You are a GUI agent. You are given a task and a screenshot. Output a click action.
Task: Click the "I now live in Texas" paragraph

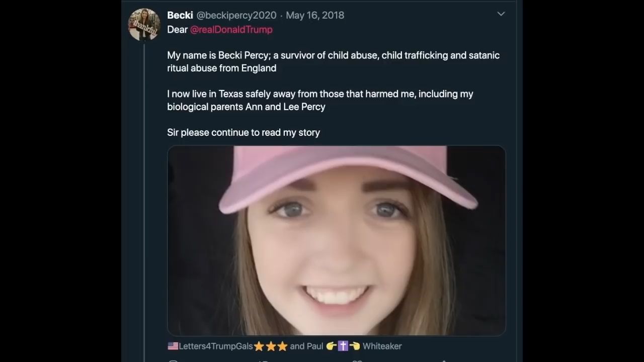click(x=320, y=100)
